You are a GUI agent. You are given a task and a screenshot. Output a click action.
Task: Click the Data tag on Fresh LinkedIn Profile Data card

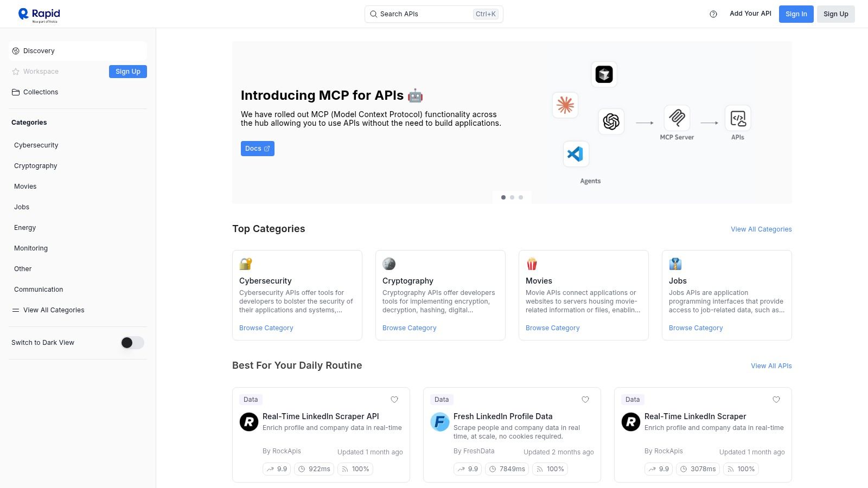pos(442,400)
